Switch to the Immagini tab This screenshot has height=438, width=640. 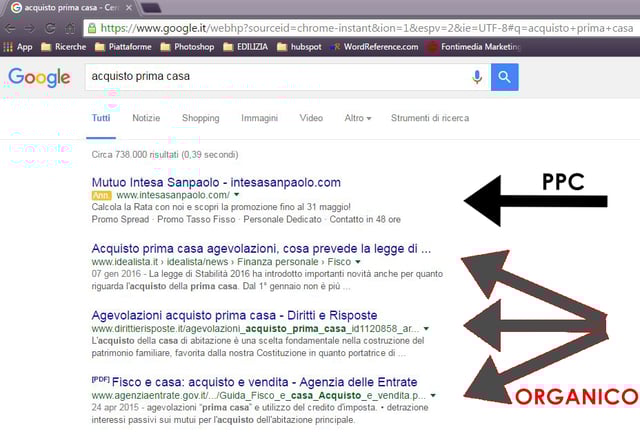point(259,118)
